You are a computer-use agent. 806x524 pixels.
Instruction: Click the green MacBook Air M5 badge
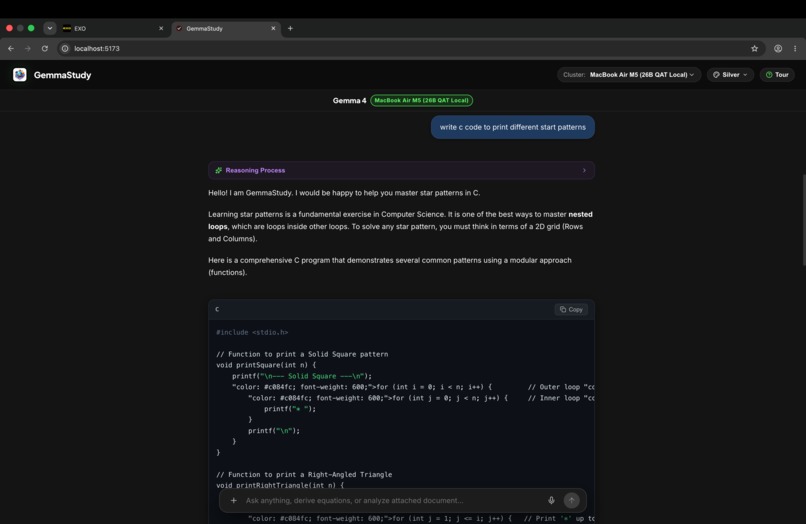coord(421,100)
